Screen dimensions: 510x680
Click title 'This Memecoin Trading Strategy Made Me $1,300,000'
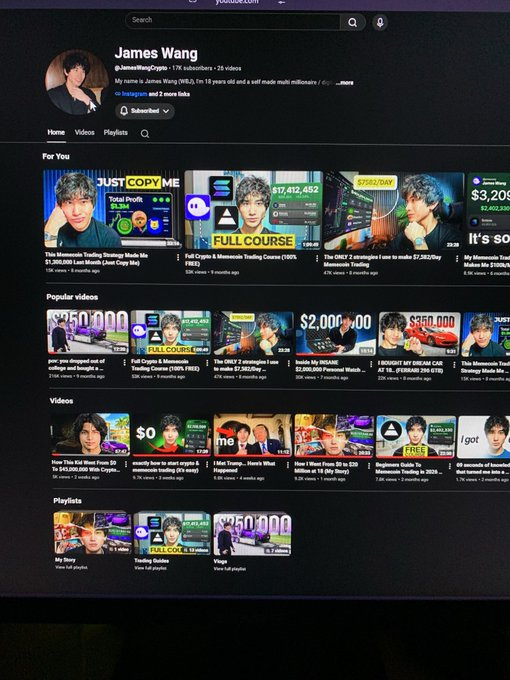[96, 259]
